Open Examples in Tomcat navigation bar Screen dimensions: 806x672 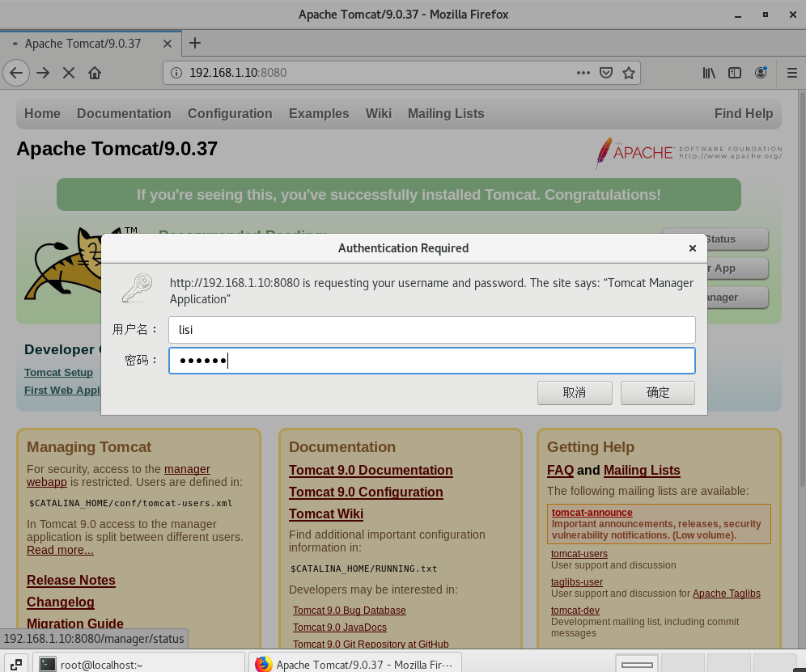(319, 113)
